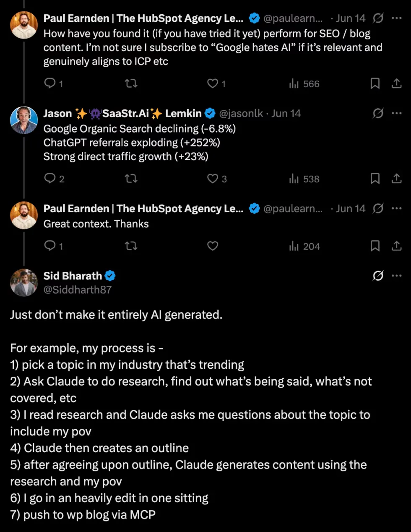Share the 'Great context. Thanks' reply

pyautogui.click(x=396, y=246)
